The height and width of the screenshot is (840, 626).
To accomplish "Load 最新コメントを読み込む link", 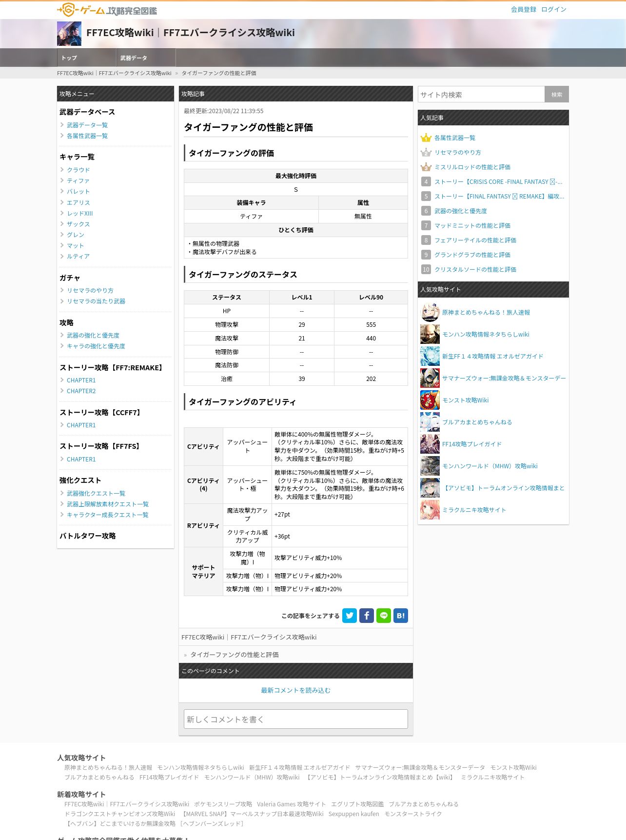I will 296,690.
